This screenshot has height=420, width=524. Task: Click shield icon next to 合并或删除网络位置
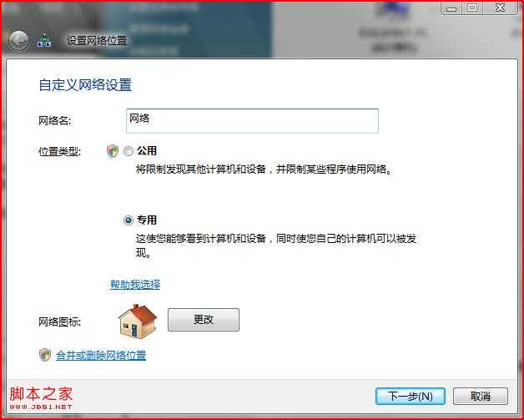pos(45,355)
